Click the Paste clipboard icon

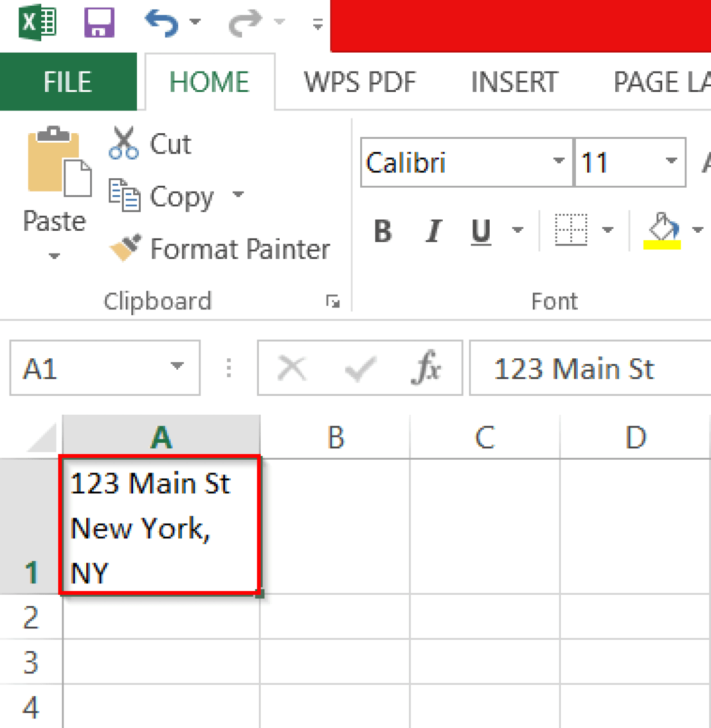[x=59, y=162]
